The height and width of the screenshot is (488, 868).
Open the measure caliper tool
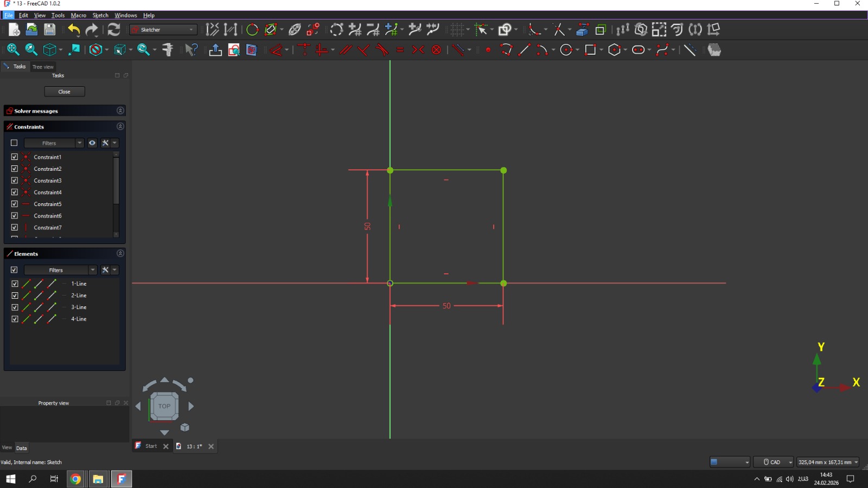pos(168,50)
